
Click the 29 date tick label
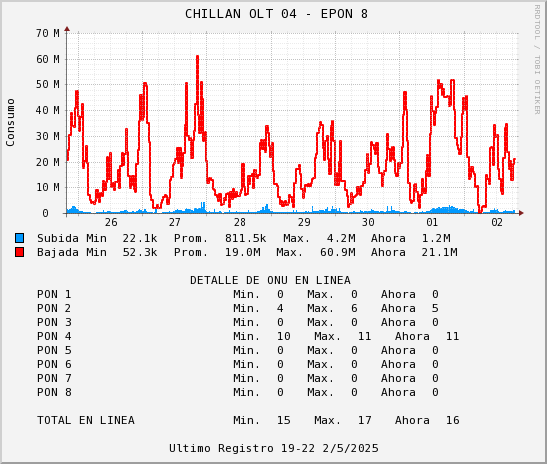(304, 222)
